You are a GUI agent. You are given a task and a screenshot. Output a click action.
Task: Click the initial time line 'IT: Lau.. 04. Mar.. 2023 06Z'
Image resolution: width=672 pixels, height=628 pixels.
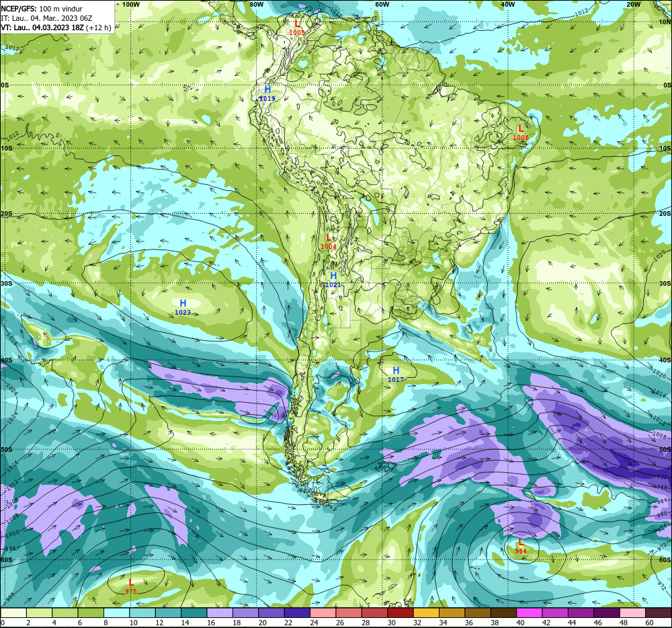coord(47,18)
